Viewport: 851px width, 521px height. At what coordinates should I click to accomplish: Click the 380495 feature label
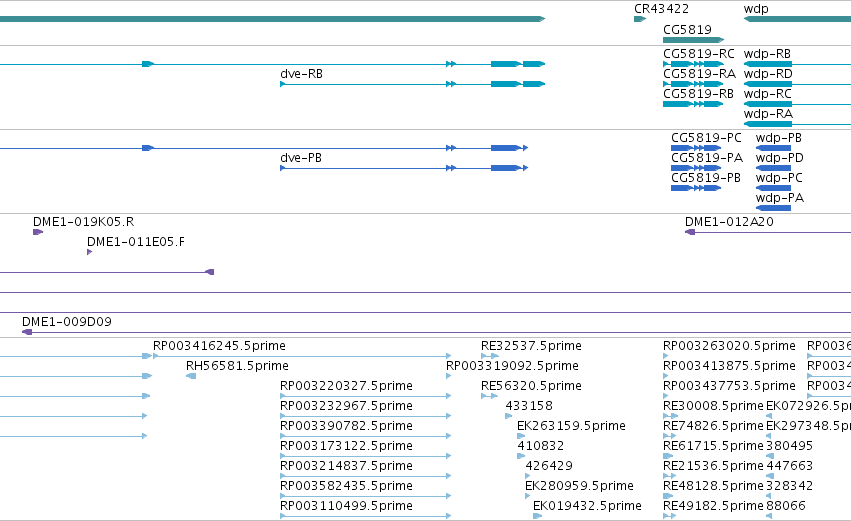point(789,446)
